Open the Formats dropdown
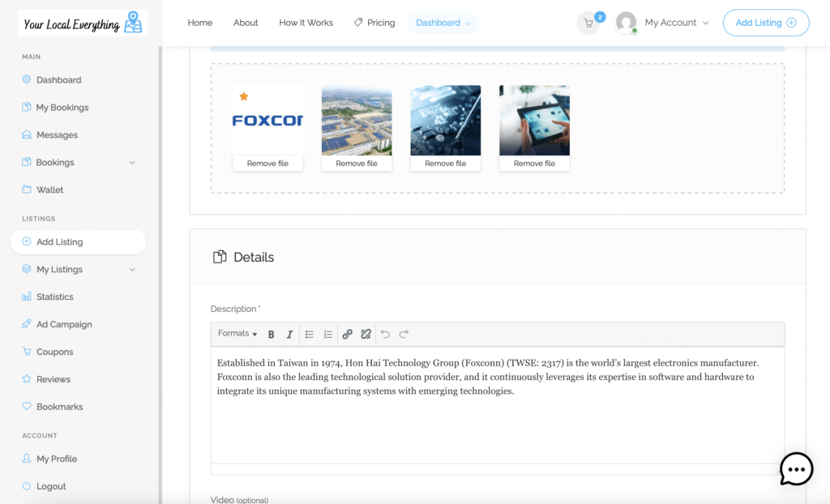The height and width of the screenshot is (504, 830). [237, 334]
